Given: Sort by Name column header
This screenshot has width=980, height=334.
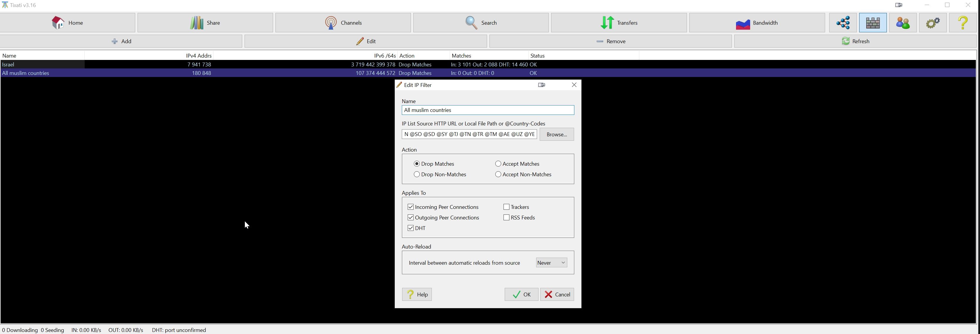Looking at the screenshot, I should pos(42,56).
